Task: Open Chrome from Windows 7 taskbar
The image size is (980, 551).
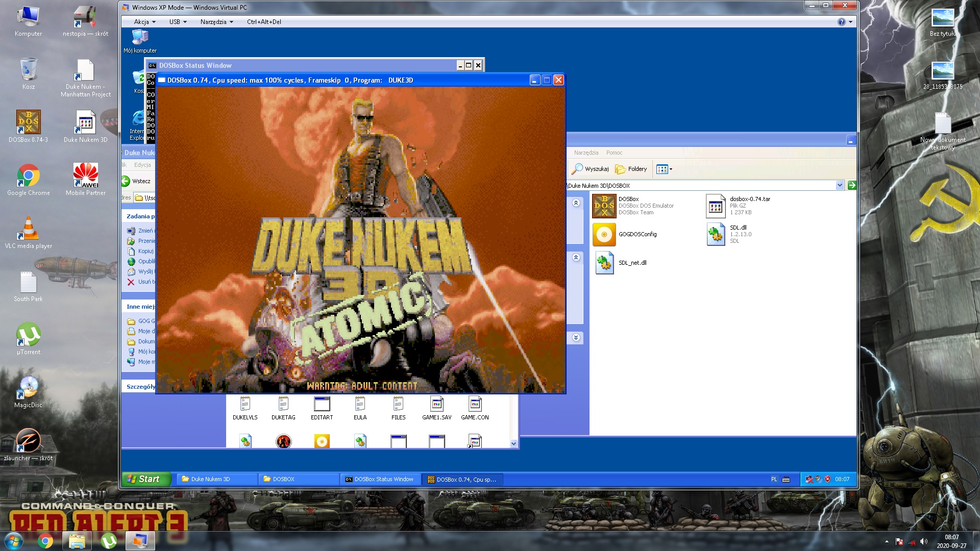Action: pyautogui.click(x=45, y=541)
